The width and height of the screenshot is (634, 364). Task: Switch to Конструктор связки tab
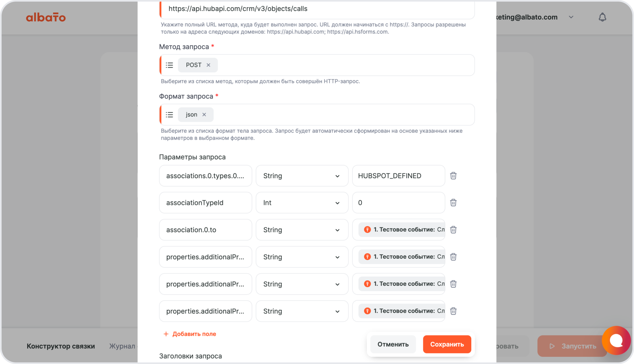[x=61, y=346]
